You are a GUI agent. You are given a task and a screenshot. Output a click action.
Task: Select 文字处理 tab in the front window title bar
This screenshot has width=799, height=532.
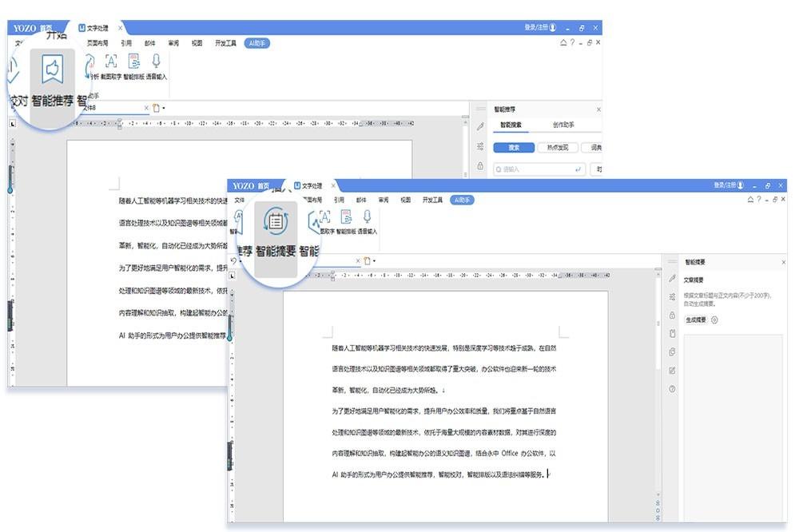308,186
